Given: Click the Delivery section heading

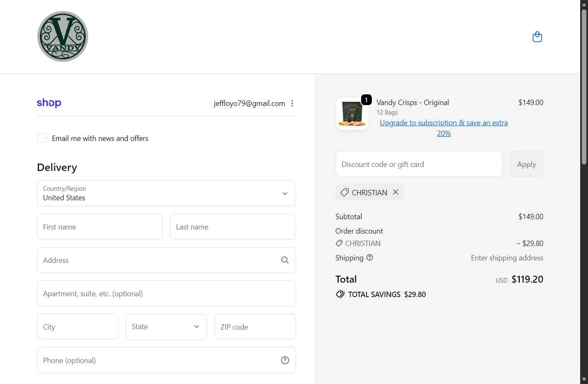Looking at the screenshot, I should click(57, 167).
